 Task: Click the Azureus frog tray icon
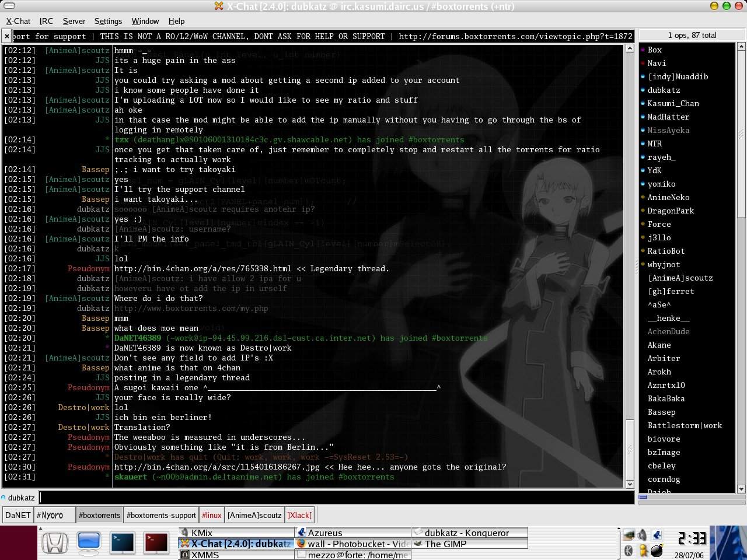(x=658, y=535)
